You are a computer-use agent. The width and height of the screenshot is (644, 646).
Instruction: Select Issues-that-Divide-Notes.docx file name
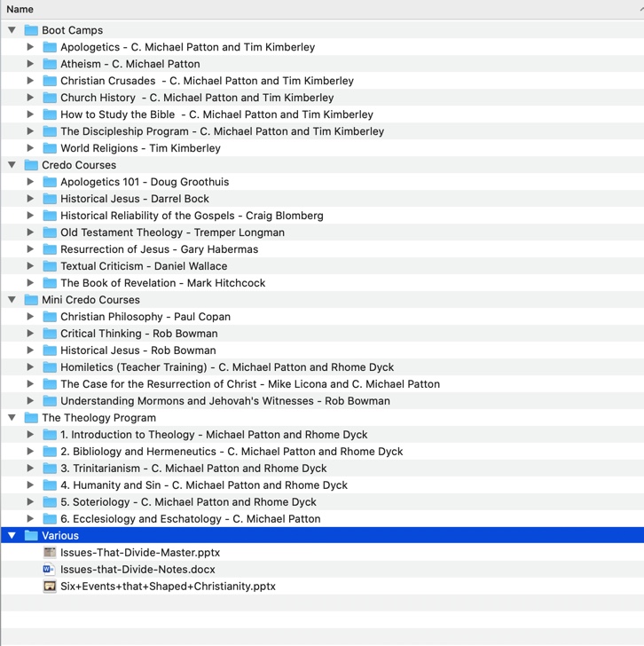pos(138,569)
